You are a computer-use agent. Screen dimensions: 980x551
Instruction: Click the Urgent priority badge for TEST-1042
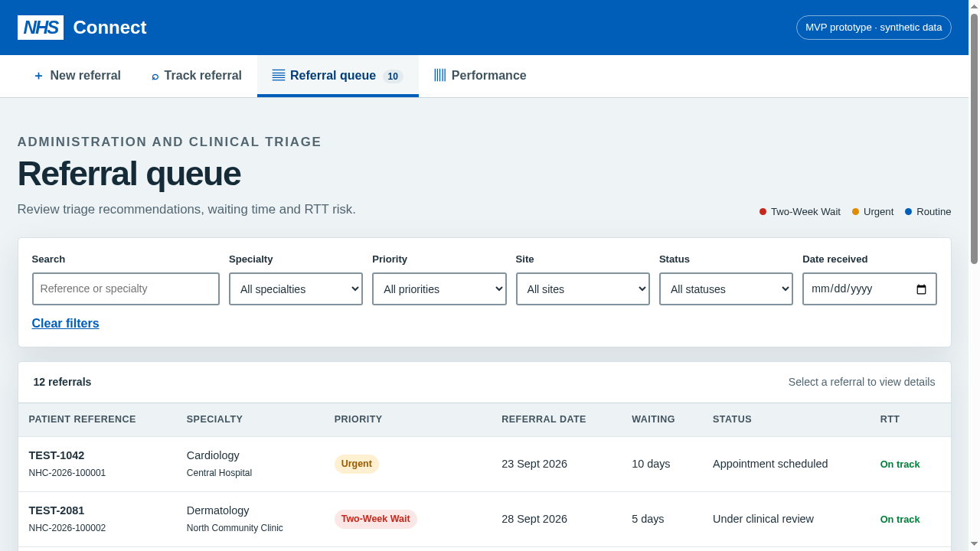pyautogui.click(x=357, y=464)
